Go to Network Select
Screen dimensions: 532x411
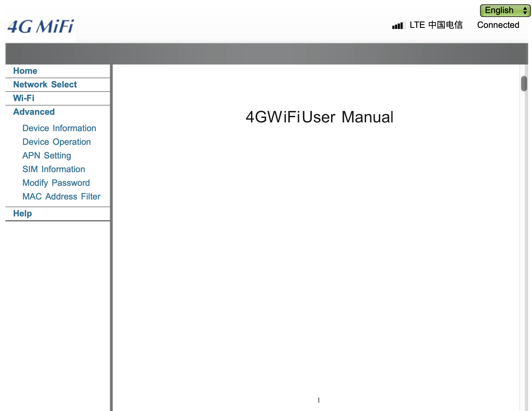[x=45, y=84]
